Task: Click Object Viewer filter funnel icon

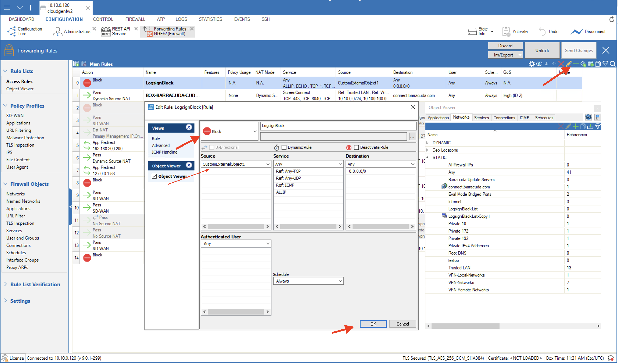Action: [x=598, y=126]
